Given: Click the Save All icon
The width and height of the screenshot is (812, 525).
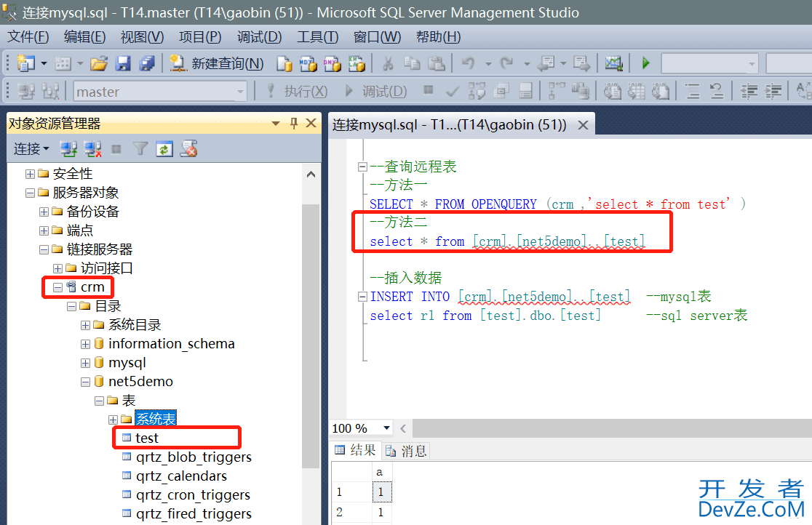Looking at the screenshot, I should coord(147,64).
